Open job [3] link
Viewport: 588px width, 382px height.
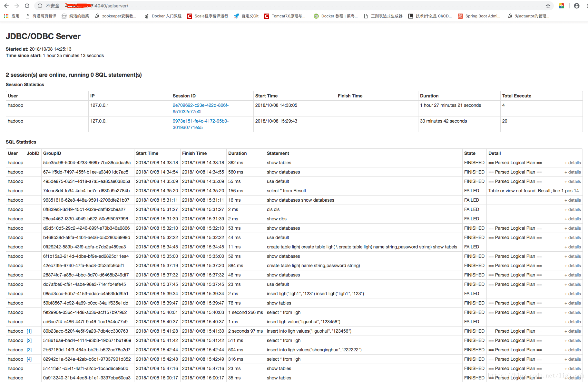coord(29,350)
